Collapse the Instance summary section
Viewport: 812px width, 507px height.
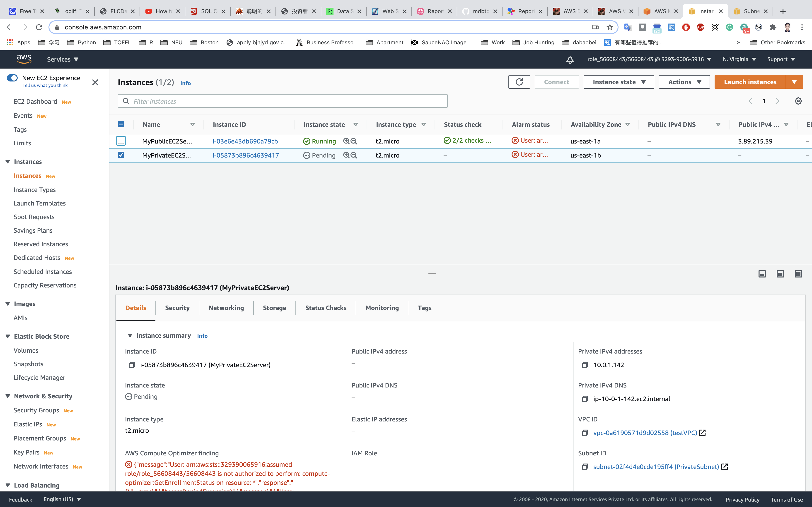(130, 335)
